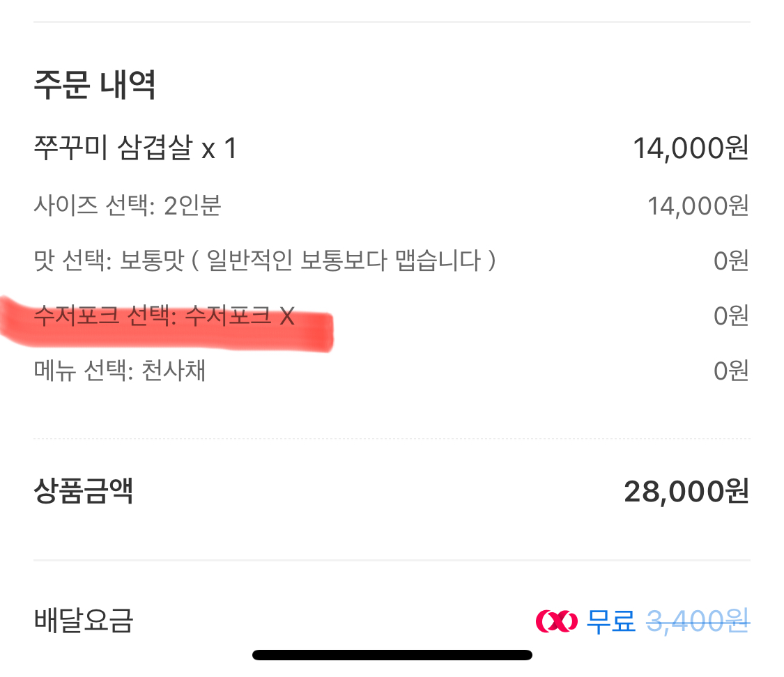Tap the 0원 price beside 수저포크 선택

pyautogui.click(x=730, y=317)
